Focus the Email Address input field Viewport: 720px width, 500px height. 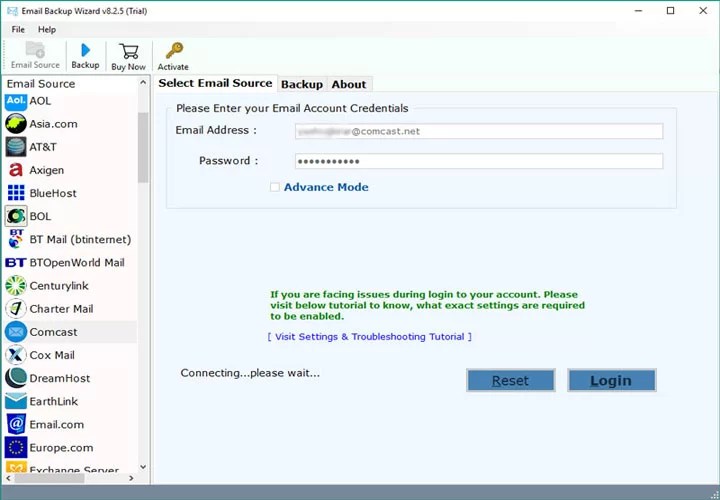point(479,131)
